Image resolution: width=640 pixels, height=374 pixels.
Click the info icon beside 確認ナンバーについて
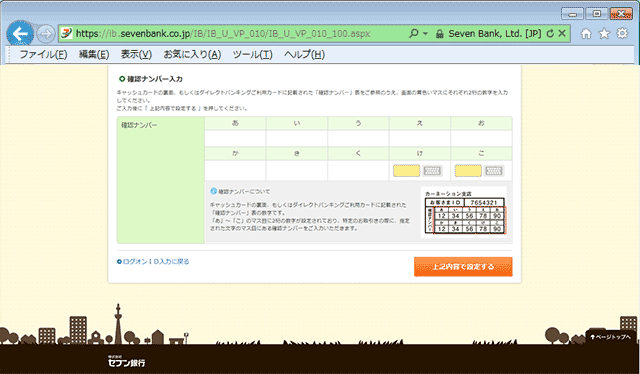pos(213,191)
